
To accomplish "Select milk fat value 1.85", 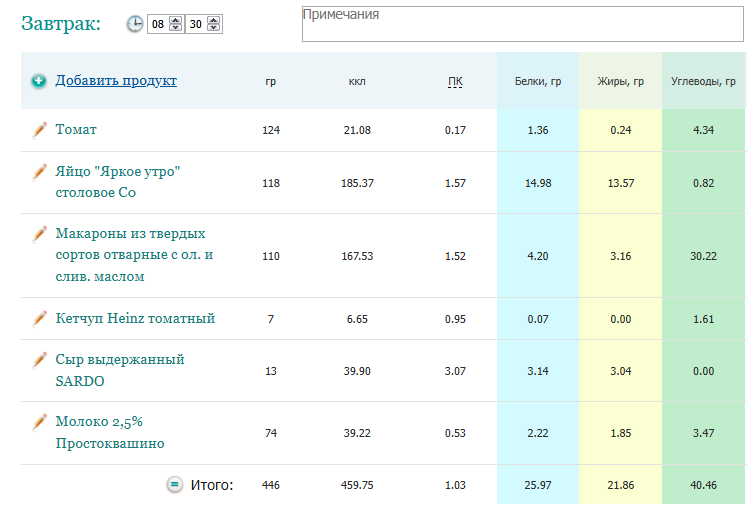I will pos(621,433).
